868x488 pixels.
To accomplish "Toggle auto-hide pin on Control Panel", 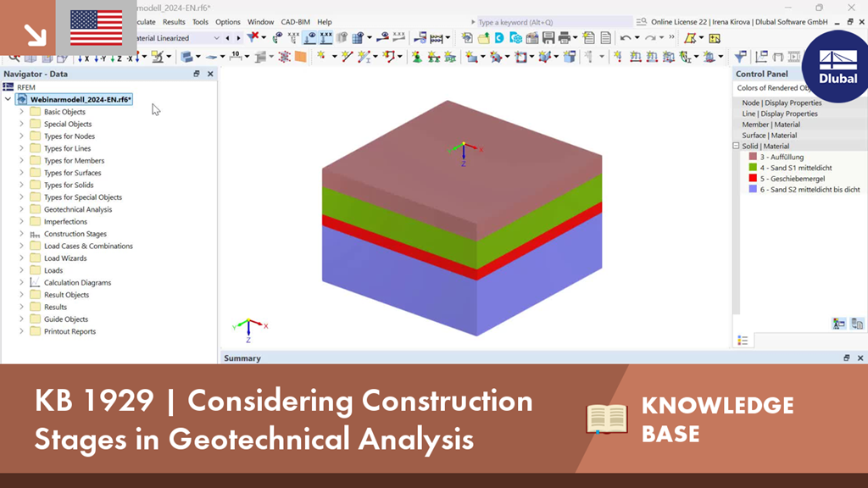I will click(844, 74).
